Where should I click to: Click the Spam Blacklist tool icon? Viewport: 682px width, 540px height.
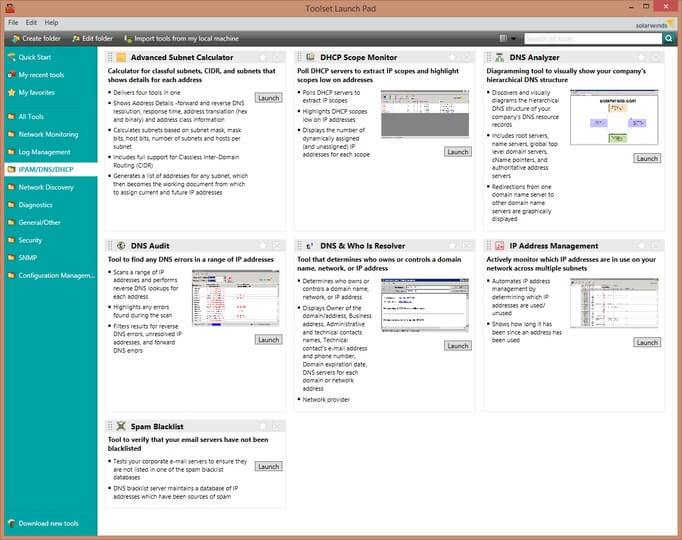click(x=121, y=426)
